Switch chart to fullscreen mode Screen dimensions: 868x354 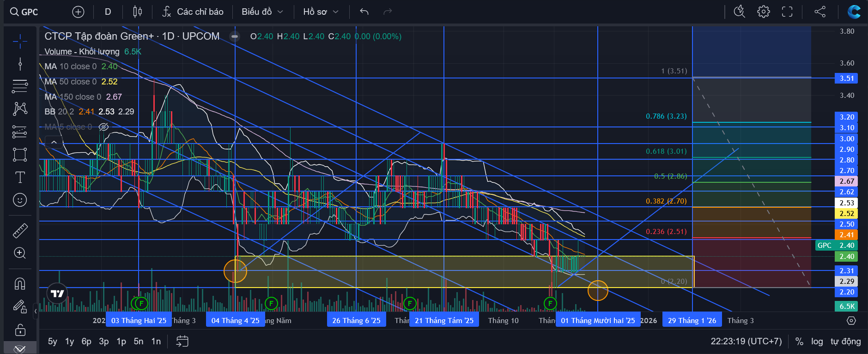pos(787,12)
